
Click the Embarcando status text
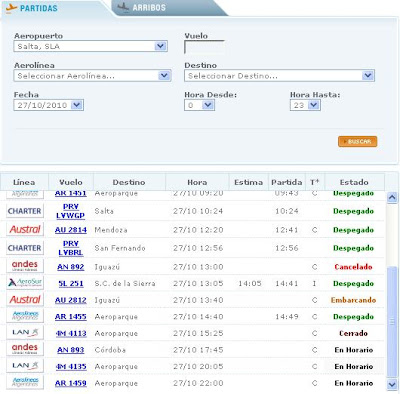point(353,300)
